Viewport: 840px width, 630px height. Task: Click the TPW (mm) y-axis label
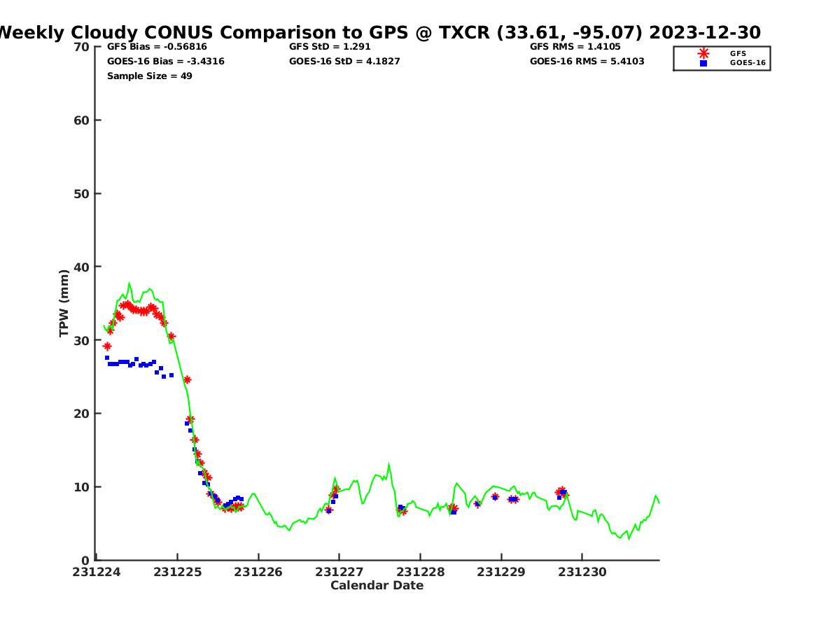[64, 303]
